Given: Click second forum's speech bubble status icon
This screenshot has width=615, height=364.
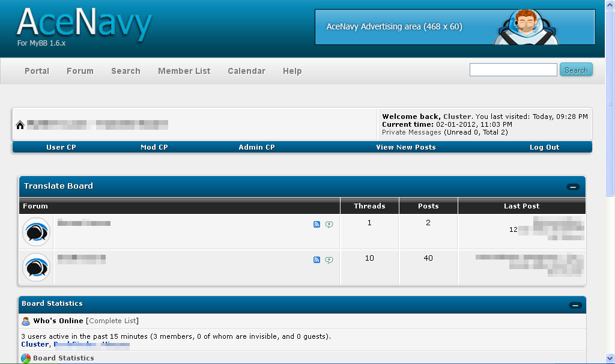Looking at the screenshot, I should click(x=36, y=267).
